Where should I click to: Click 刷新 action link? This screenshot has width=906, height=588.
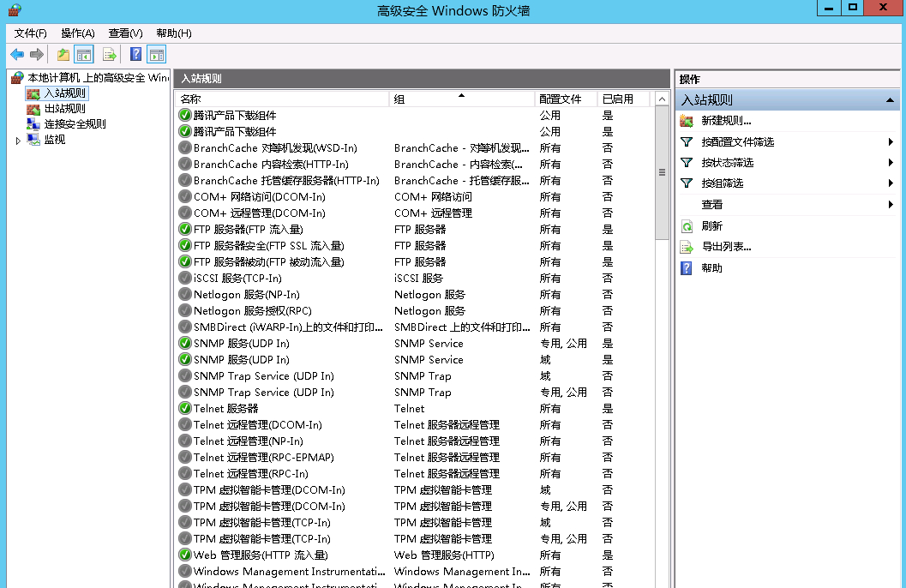[x=711, y=225]
